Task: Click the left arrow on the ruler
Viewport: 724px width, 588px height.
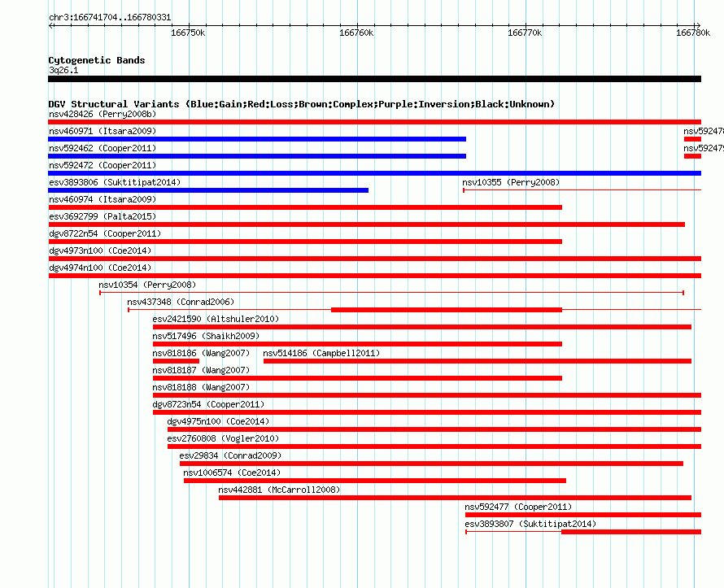Action: point(51,26)
